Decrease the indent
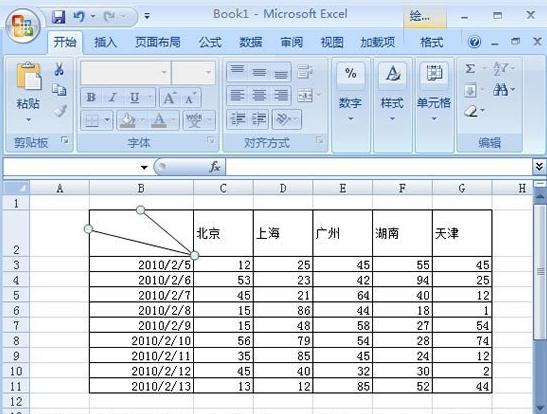Image resolution: width=547 pixels, height=414 pixels. click(x=238, y=120)
